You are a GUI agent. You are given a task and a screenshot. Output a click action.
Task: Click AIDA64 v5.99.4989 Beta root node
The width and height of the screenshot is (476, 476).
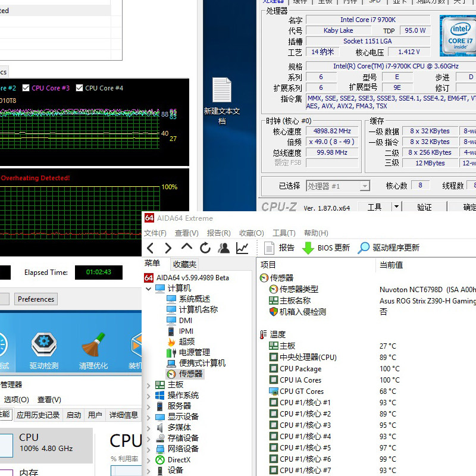pos(186,277)
